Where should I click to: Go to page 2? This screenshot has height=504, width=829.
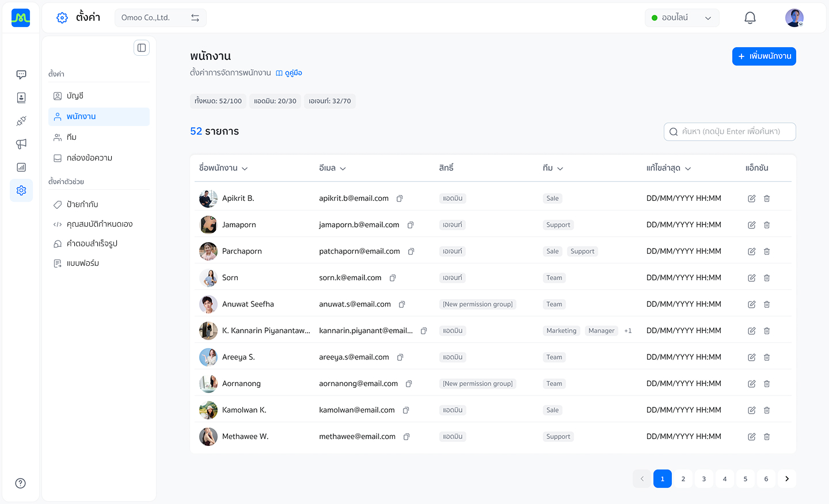tap(683, 479)
